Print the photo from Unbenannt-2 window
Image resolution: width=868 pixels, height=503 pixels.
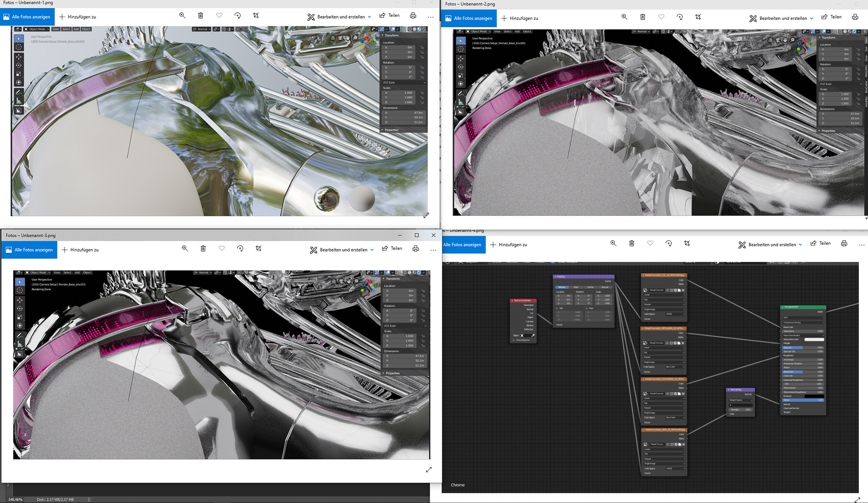click(855, 17)
